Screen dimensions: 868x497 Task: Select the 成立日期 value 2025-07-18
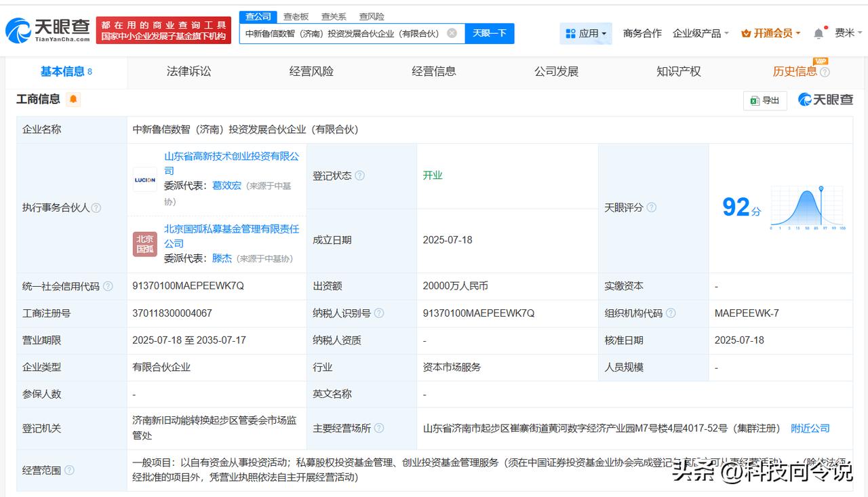click(x=448, y=240)
